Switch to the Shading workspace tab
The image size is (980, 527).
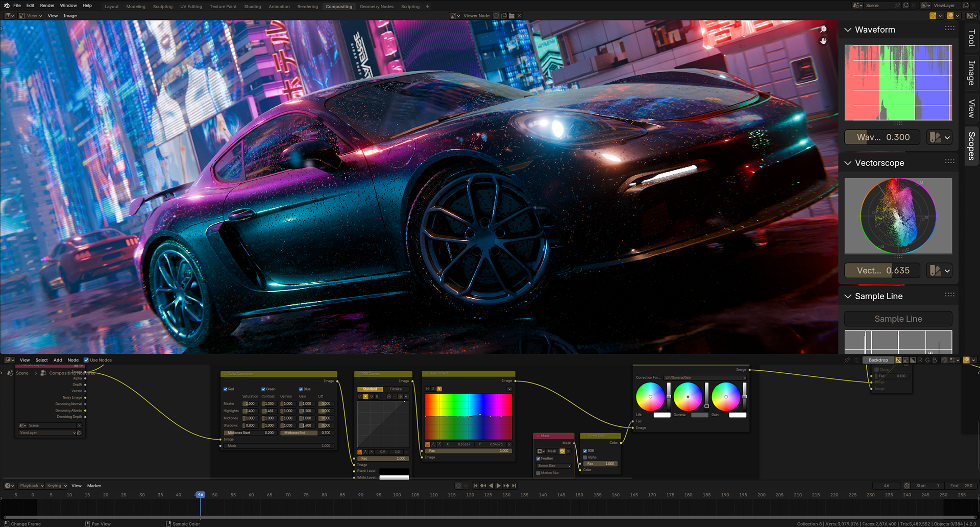point(252,7)
